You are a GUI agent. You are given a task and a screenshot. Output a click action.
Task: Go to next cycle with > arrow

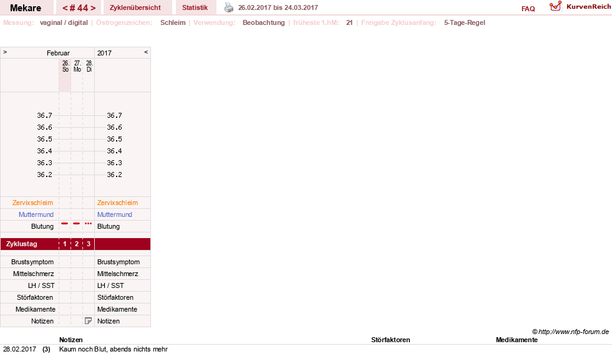coord(93,8)
